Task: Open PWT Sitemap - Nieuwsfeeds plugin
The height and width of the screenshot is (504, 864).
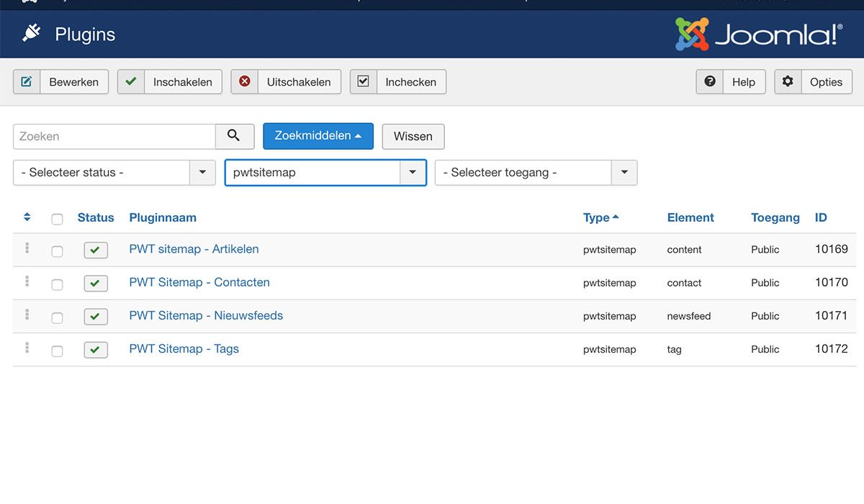Action: (x=206, y=315)
